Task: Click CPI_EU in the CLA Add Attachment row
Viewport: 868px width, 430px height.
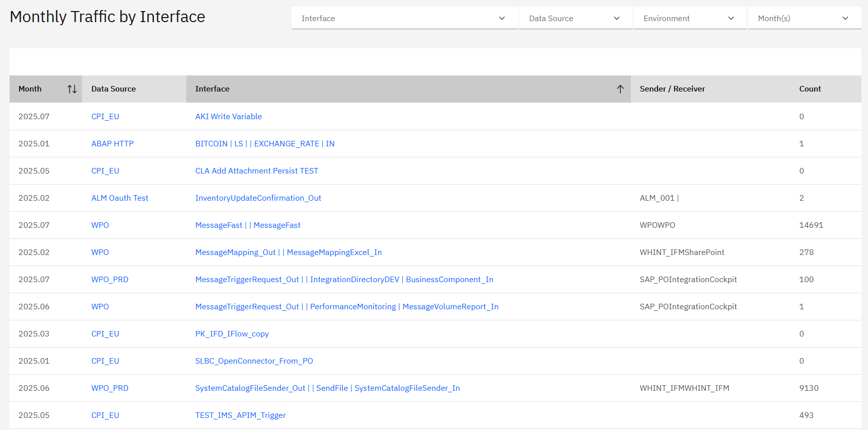Action: click(105, 170)
